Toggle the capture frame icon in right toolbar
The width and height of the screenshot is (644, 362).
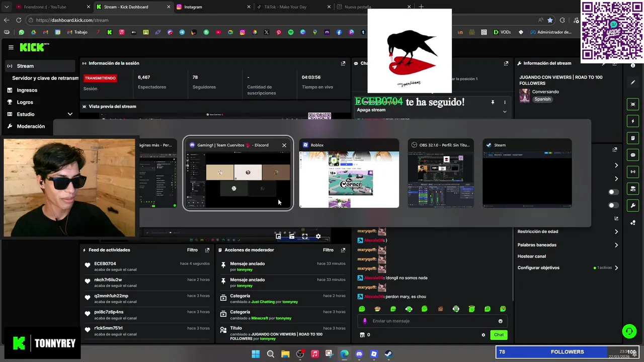click(x=633, y=104)
